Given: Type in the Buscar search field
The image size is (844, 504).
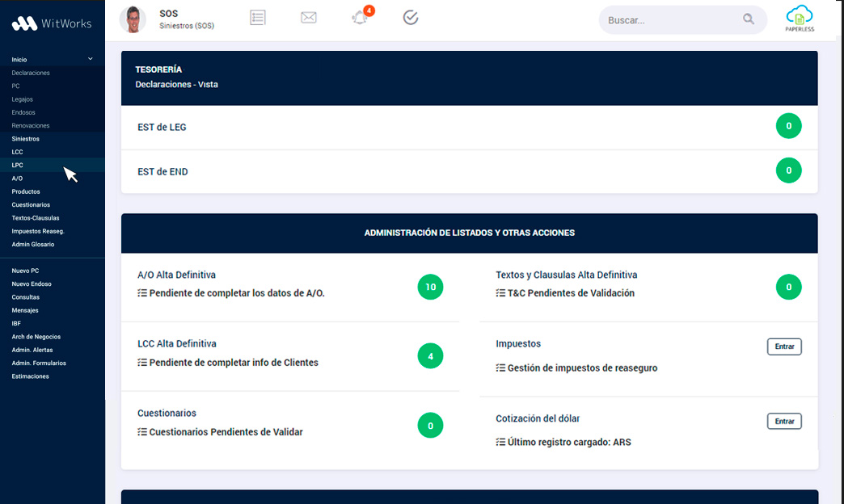Looking at the screenshot, I should pos(671,20).
